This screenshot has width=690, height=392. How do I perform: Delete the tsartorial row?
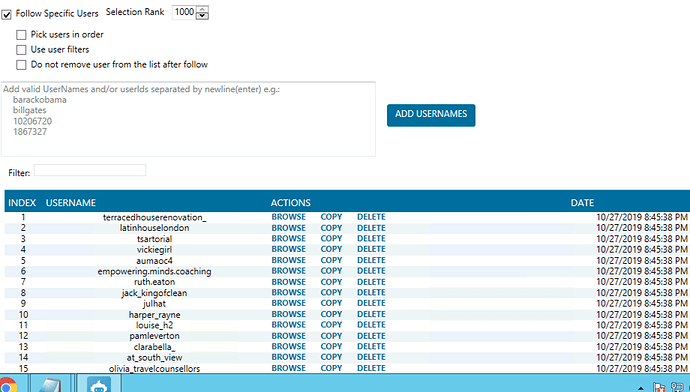coord(371,238)
